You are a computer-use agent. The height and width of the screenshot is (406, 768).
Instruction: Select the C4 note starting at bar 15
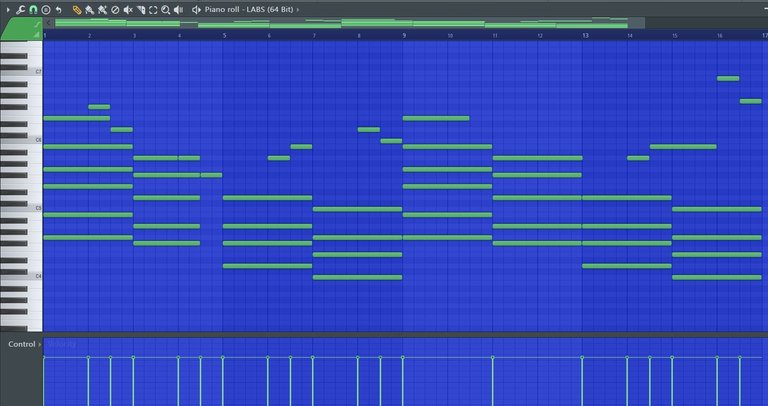click(717, 277)
